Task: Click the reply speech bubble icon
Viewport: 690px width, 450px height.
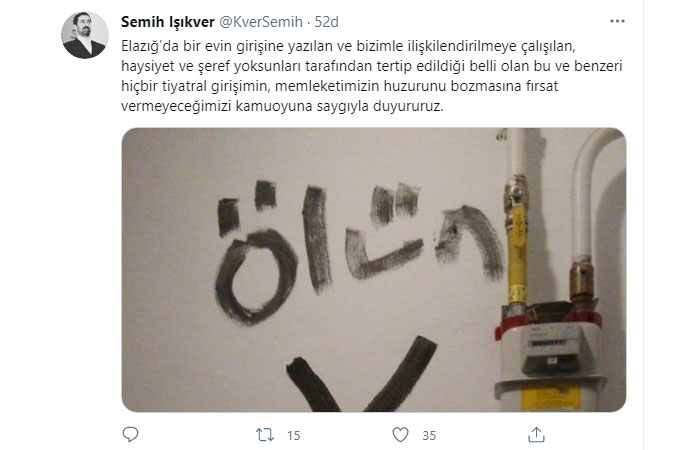Action: (130, 435)
